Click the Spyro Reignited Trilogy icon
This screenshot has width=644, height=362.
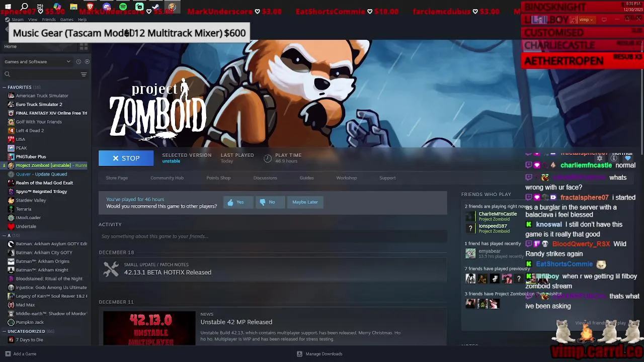11,192
